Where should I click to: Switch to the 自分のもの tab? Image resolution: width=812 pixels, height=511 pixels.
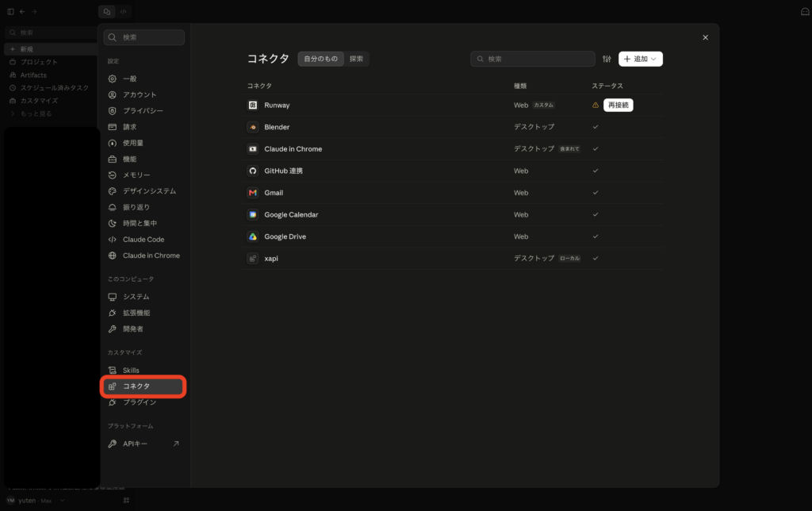(320, 59)
